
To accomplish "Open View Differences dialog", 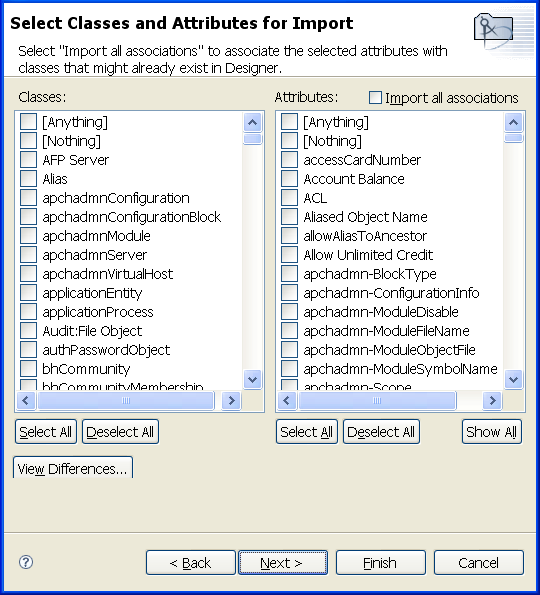I will 72,468.
